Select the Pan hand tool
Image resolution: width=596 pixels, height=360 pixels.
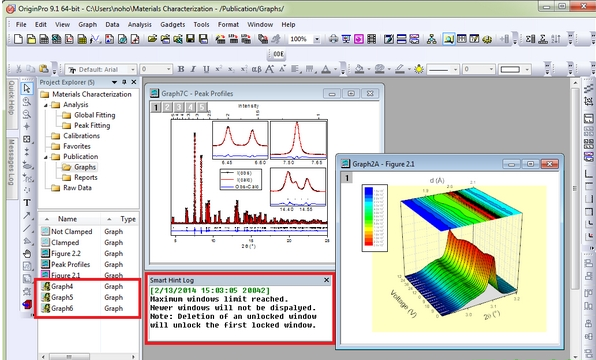[27, 254]
